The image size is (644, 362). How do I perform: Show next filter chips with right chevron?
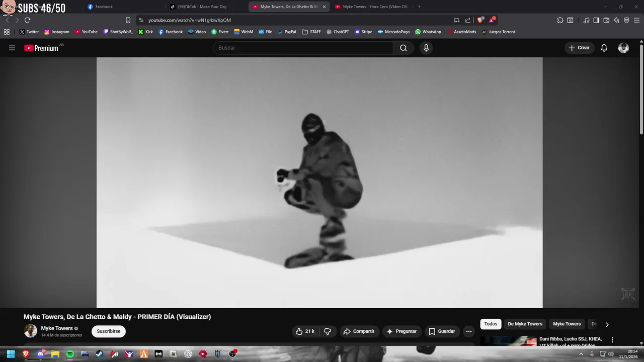(607, 324)
